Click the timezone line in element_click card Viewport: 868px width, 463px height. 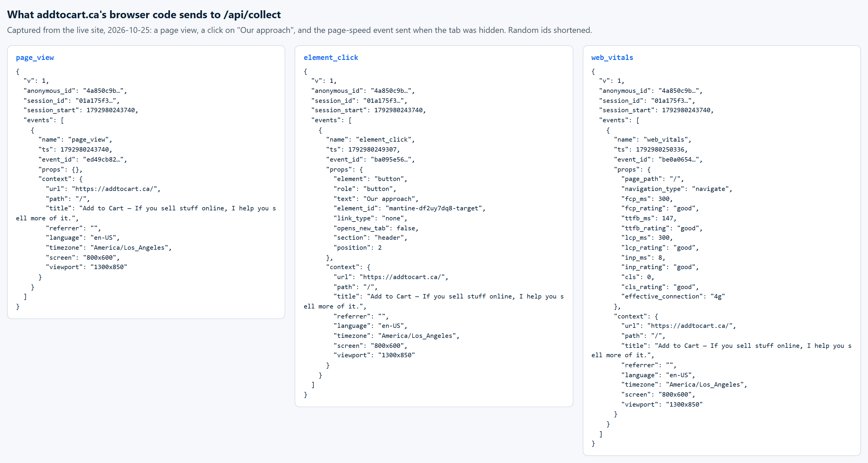396,336
